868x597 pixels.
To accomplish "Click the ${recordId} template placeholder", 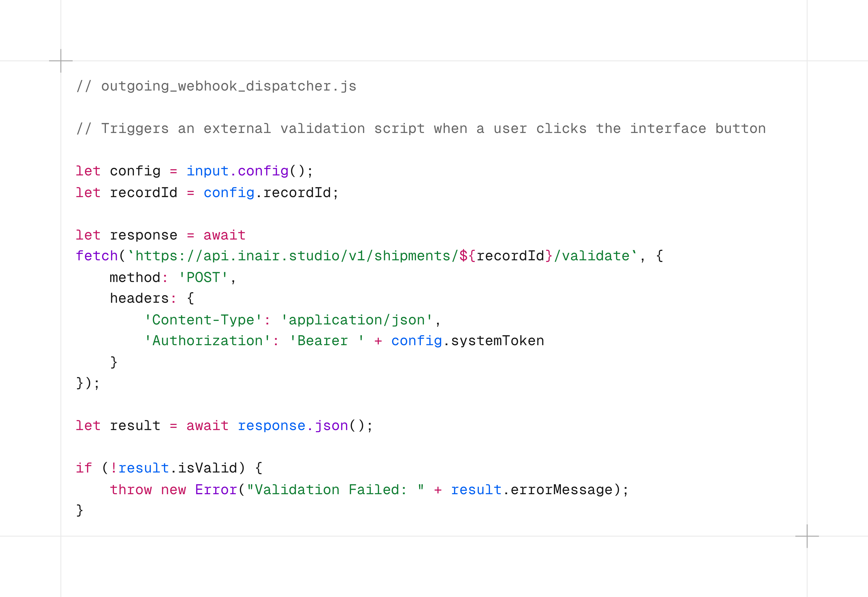I will pyautogui.click(x=506, y=256).
